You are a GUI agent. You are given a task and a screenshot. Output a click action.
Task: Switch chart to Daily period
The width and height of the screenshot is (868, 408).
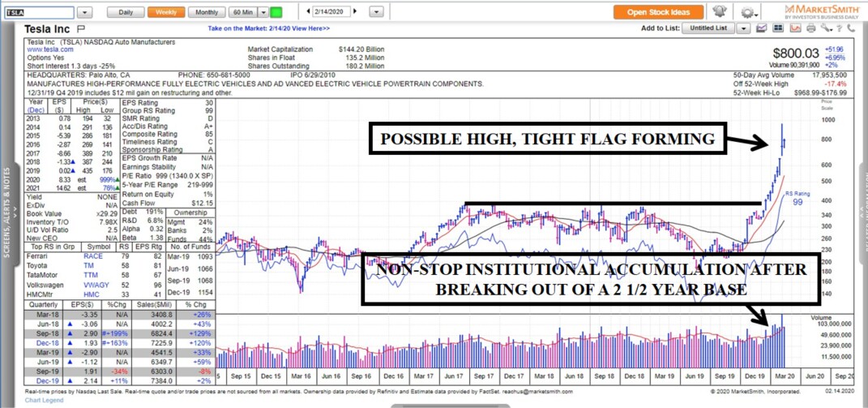click(126, 12)
